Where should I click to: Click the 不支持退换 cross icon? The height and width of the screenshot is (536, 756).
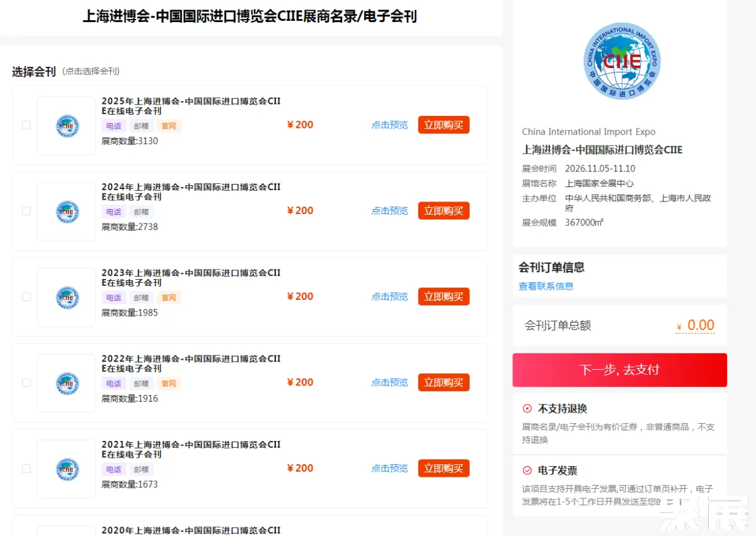pyautogui.click(x=527, y=409)
